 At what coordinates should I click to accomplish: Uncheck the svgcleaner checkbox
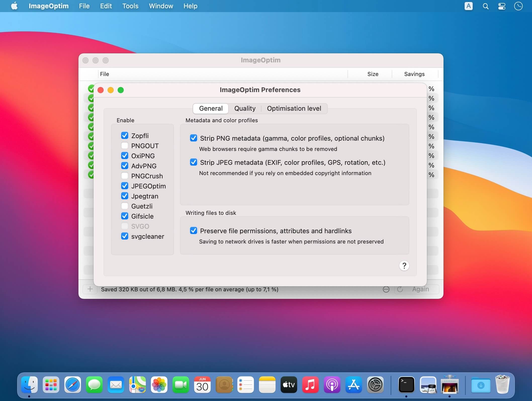(x=125, y=236)
